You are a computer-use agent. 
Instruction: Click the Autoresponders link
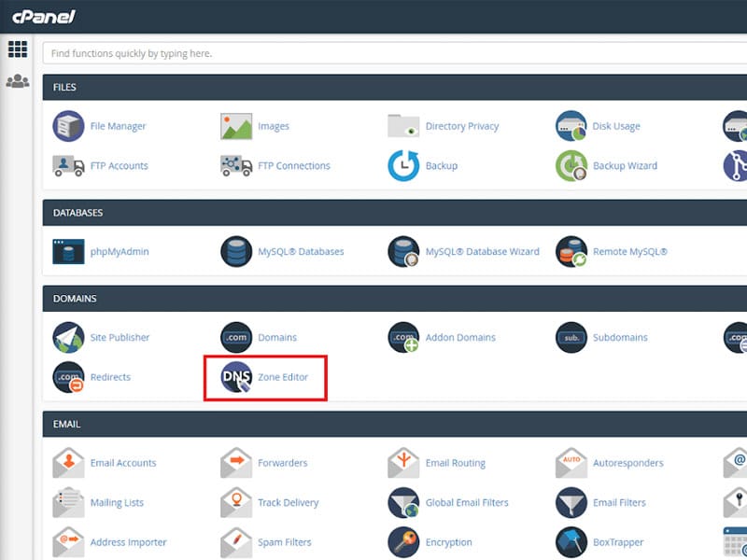628,463
